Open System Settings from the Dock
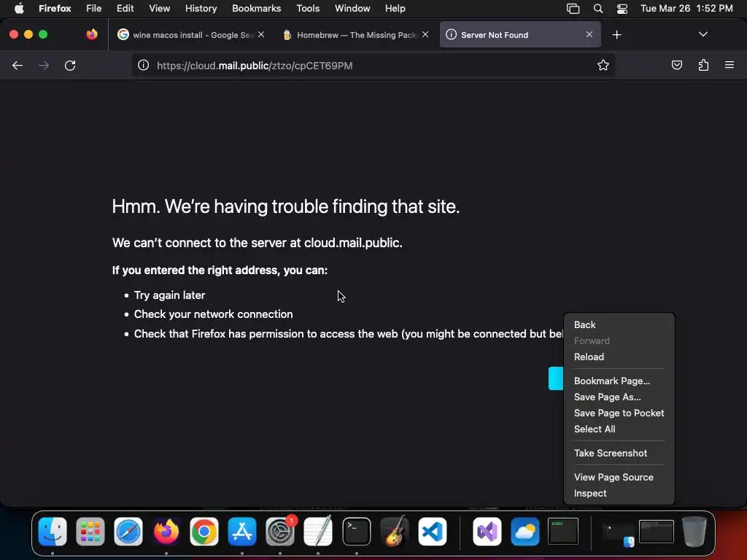Screen dimensions: 747x560 click(279, 532)
